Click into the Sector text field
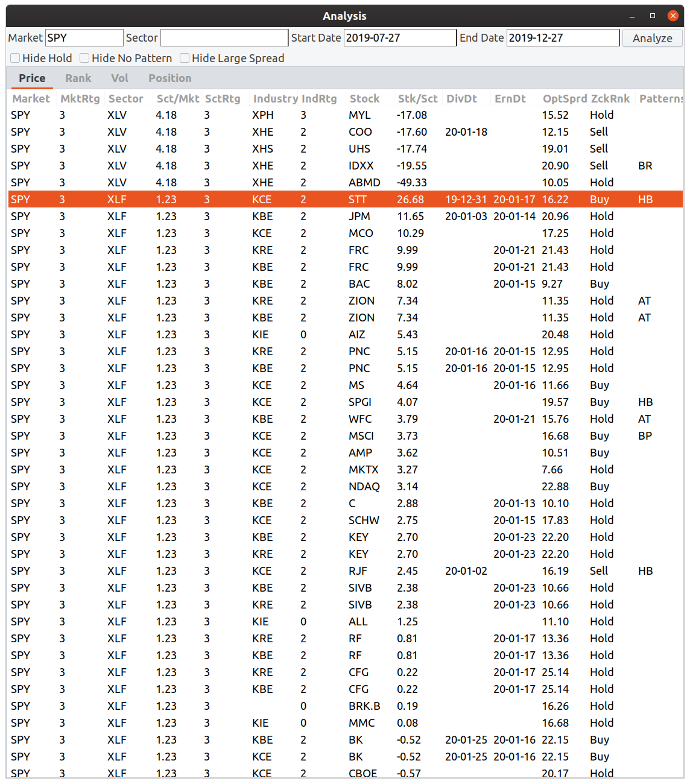Viewport: 690px width, 784px height. [224, 37]
